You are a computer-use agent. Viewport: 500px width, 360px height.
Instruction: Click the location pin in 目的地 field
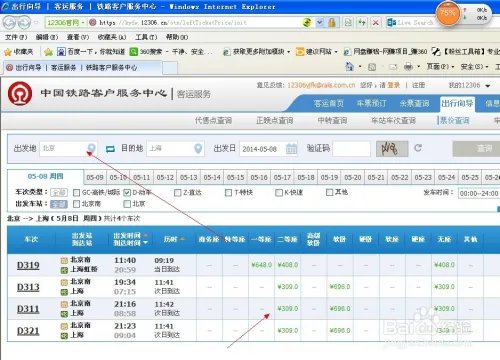198,148
